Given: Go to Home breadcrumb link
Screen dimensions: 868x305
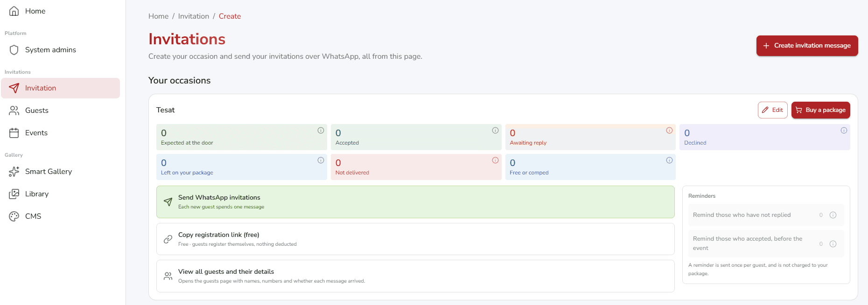Looking at the screenshot, I should pyautogui.click(x=159, y=16).
